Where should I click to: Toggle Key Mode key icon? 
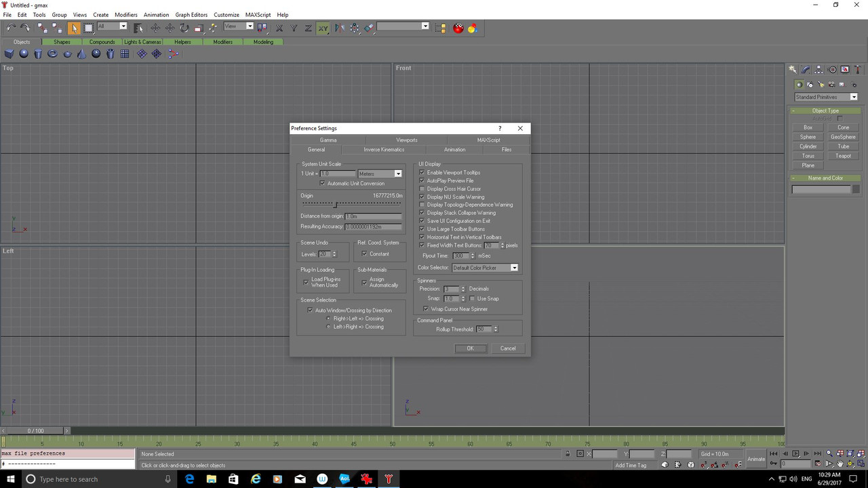tap(774, 463)
